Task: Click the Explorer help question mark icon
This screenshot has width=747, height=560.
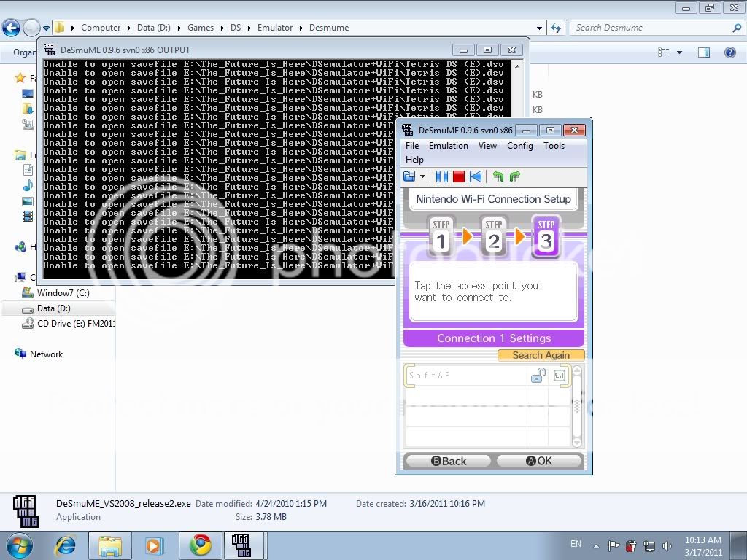Action: click(729, 52)
